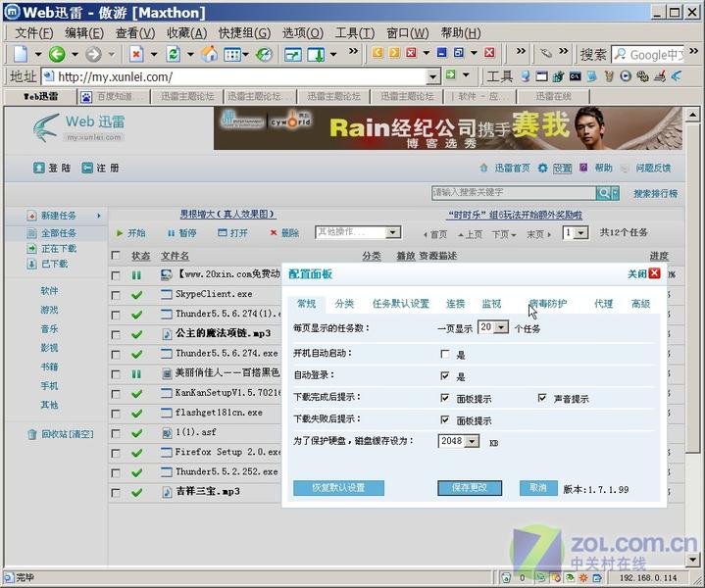Click the 设置 gear icon
The width and height of the screenshot is (705, 588).
pos(542,169)
